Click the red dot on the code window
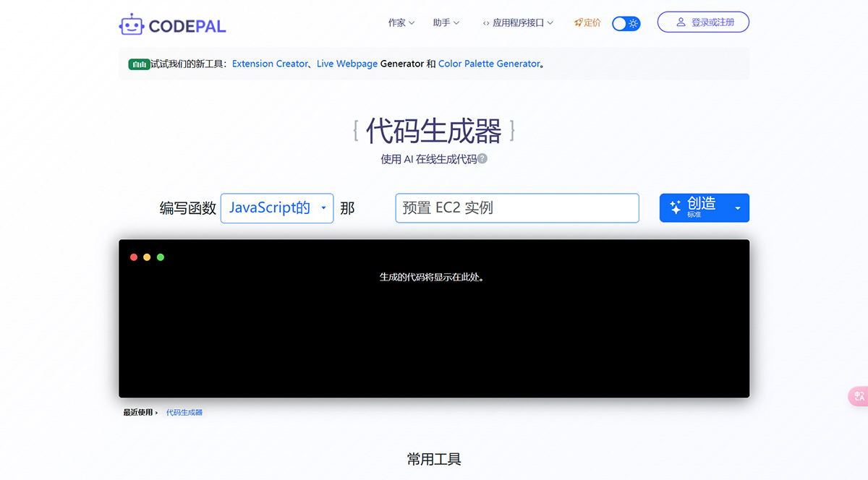Viewport: 868px width, 480px height. point(134,257)
